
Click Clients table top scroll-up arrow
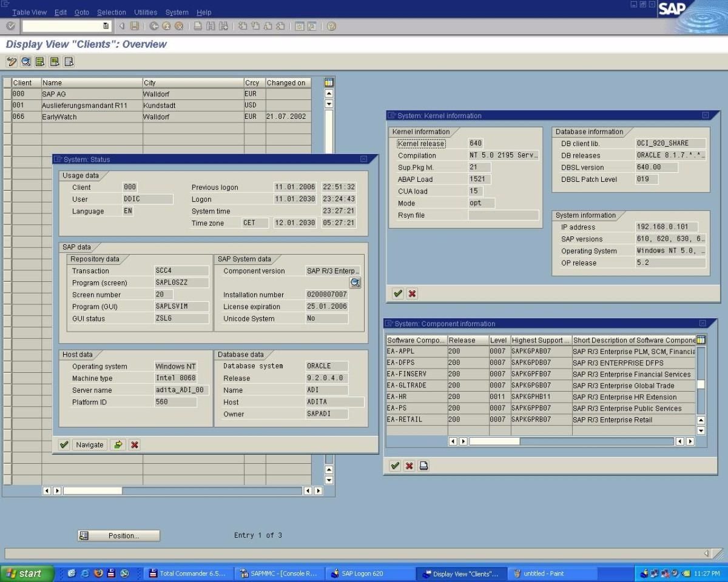click(329, 93)
